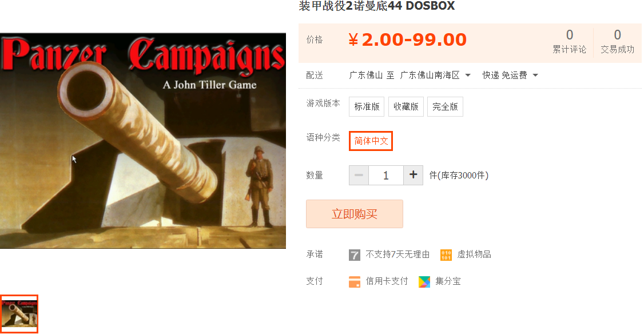
Task: Click inside the quantity input field
Action: tap(386, 176)
